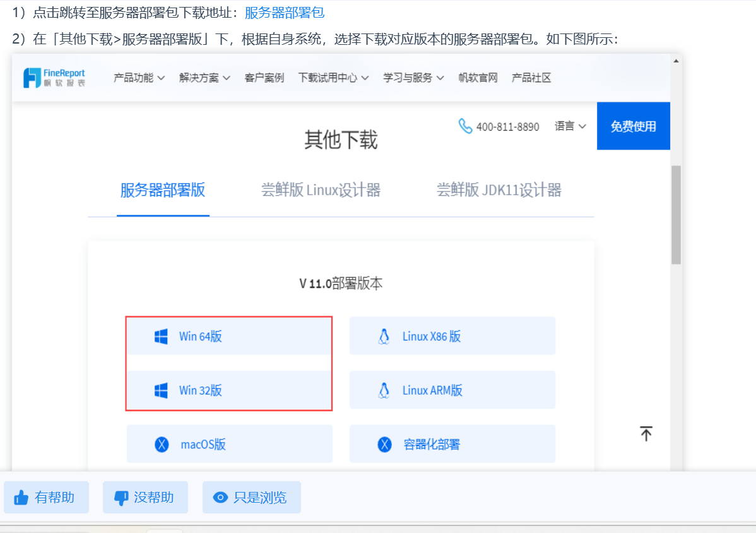Switch to the 尝鲜版 JDK11设计器 tab

499,190
